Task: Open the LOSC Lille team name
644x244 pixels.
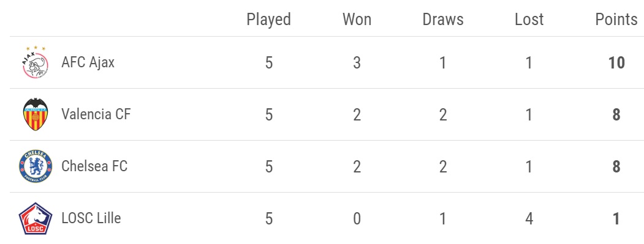Action: click(91, 218)
